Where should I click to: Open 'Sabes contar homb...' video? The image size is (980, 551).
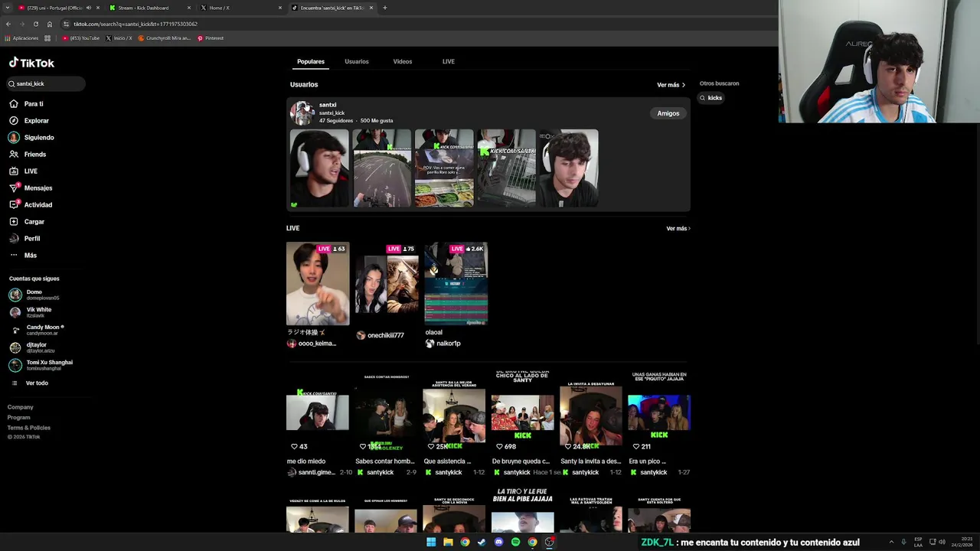(386, 412)
